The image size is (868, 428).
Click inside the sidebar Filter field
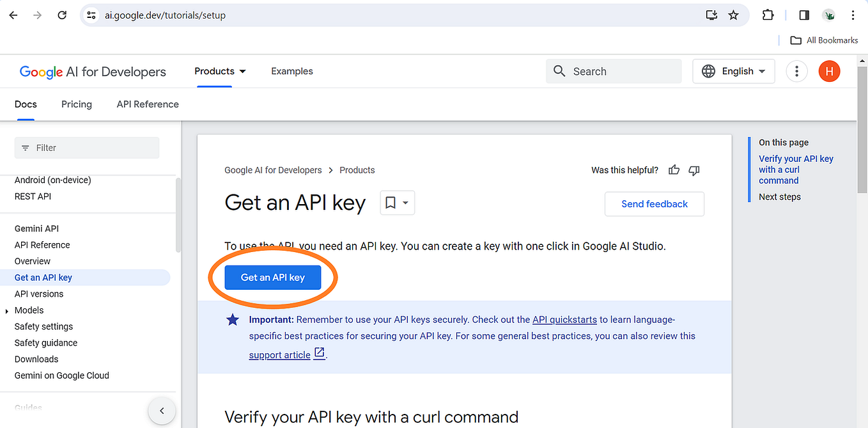pos(86,147)
